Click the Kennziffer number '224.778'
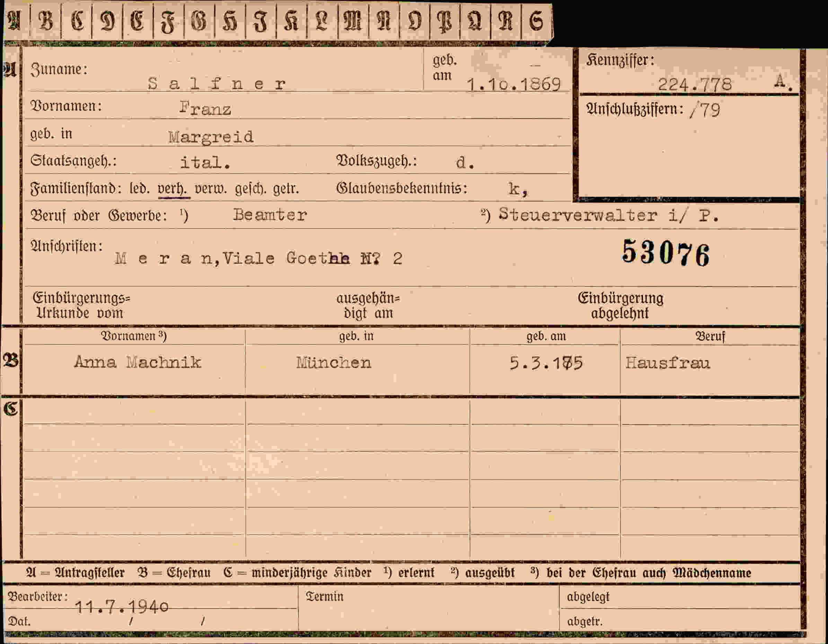This screenshot has height=644, width=828. coord(695,84)
